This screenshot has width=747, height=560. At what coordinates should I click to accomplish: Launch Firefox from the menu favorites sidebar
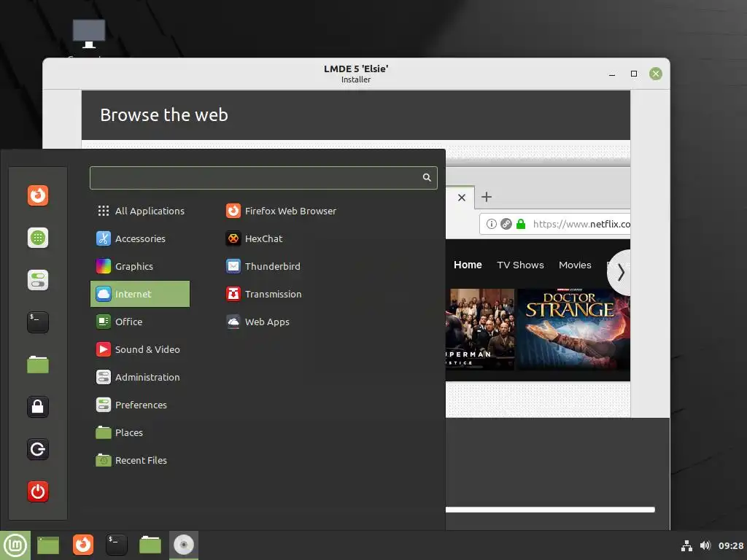[38, 195]
